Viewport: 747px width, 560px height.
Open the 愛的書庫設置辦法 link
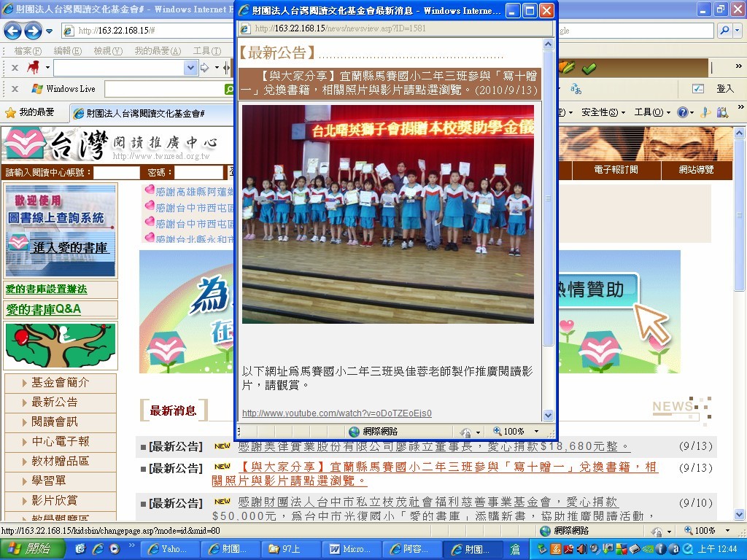pos(46,289)
